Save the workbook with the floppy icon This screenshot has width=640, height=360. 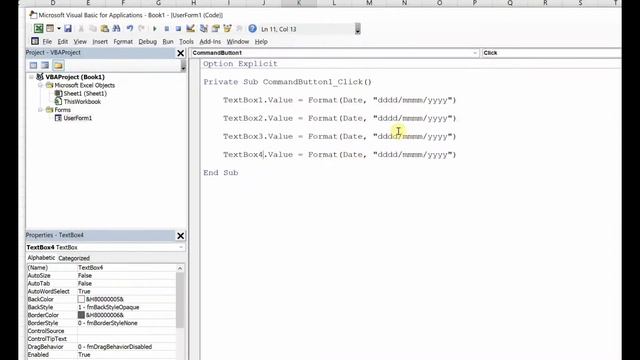coord(68,29)
